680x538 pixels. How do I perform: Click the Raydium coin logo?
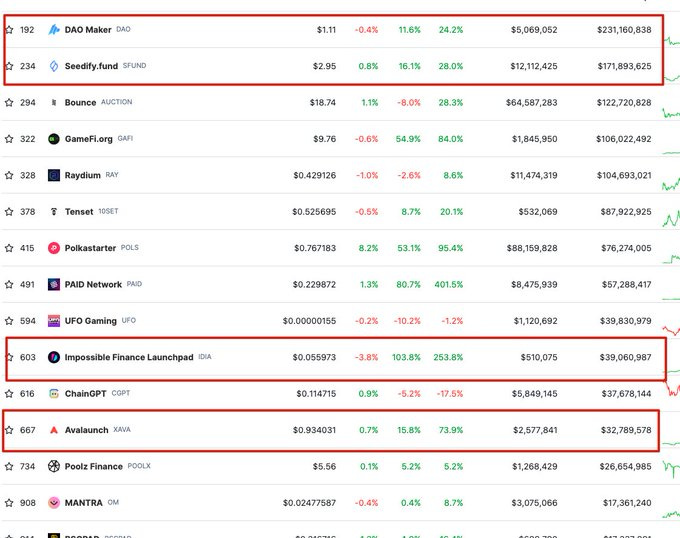tap(54, 176)
